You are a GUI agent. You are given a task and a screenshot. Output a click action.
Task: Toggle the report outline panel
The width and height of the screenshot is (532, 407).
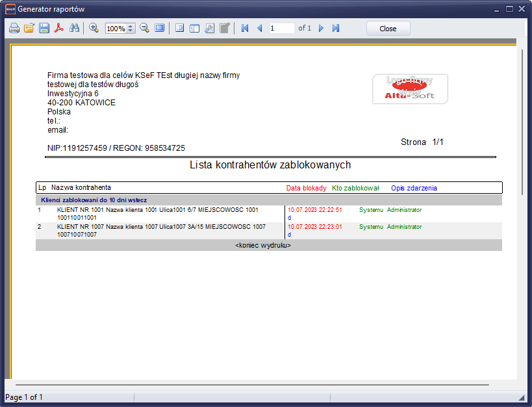click(179, 29)
